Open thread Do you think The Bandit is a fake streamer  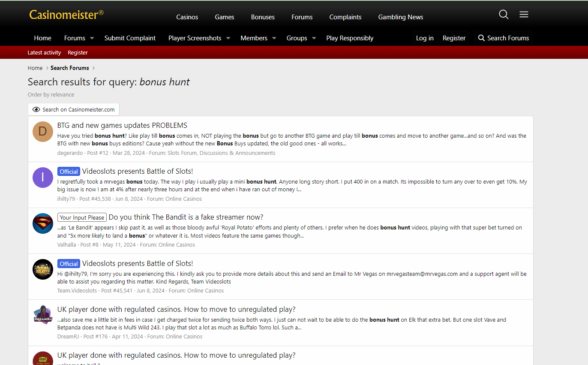coord(186,217)
